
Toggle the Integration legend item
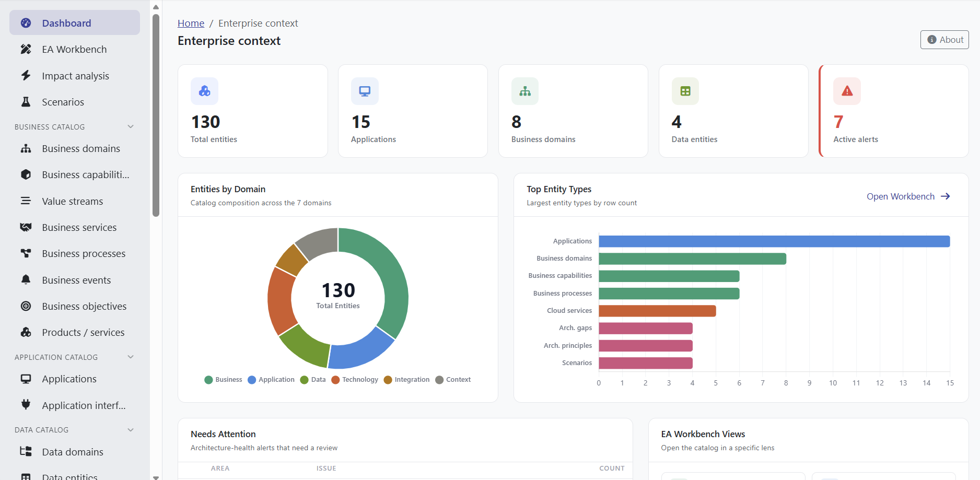[x=406, y=380]
